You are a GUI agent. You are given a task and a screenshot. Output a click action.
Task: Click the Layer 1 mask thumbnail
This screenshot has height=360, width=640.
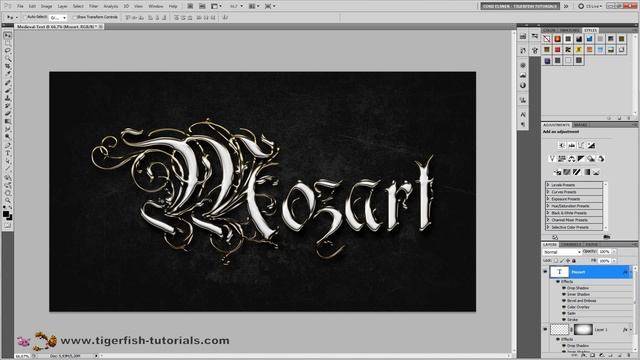(x=583, y=329)
